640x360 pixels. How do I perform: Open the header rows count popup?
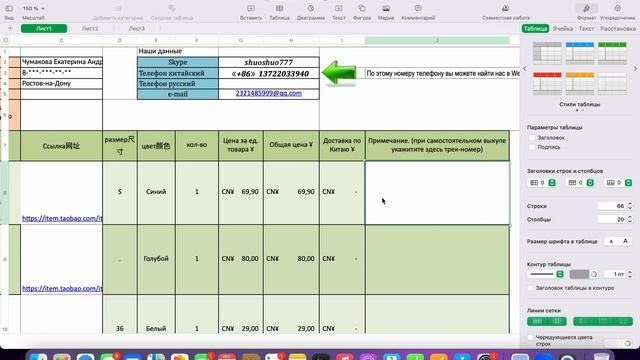pos(552,183)
